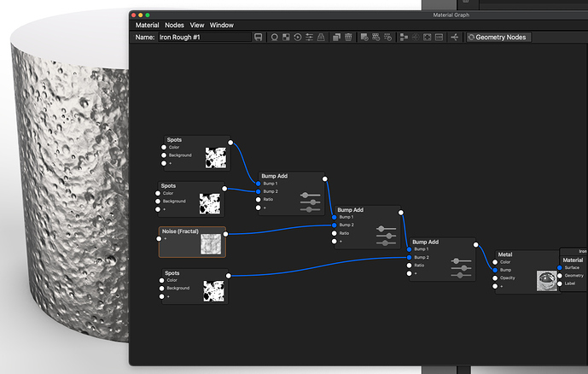Click the bottom Spots node thumbnail
Screen dimensions: 588x374
pos(213,290)
